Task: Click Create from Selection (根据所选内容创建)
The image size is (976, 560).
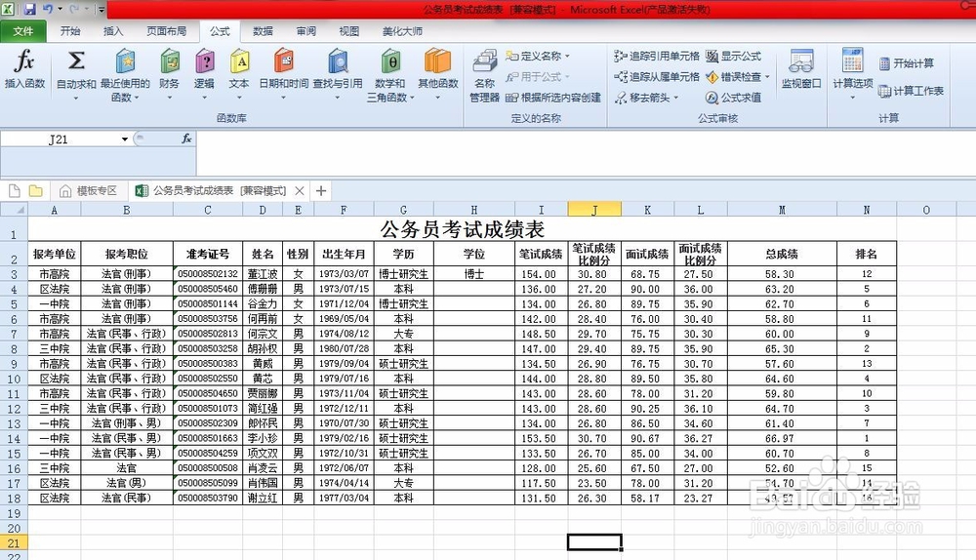Action: (x=553, y=98)
